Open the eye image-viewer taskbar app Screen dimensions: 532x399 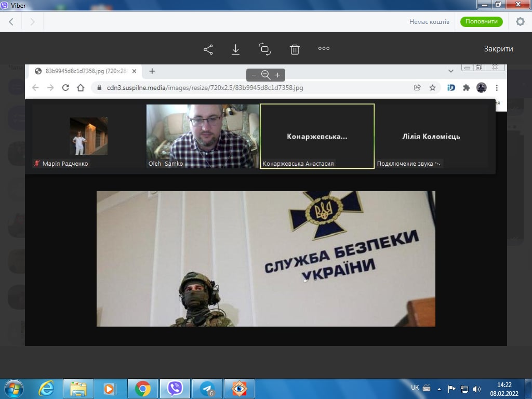pos(240,389)
